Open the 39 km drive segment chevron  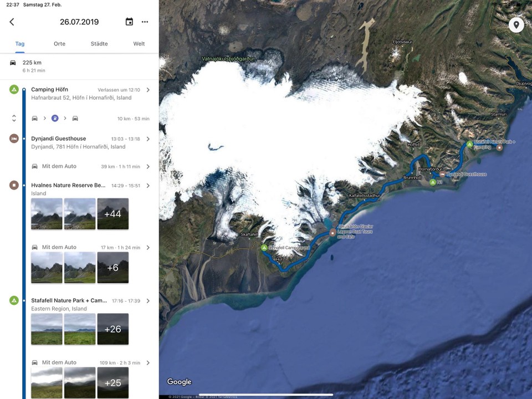[148, 167]
